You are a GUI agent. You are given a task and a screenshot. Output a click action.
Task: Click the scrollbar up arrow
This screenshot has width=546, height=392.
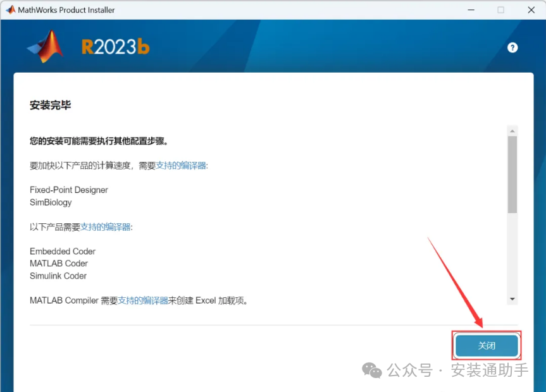point(512,131)
